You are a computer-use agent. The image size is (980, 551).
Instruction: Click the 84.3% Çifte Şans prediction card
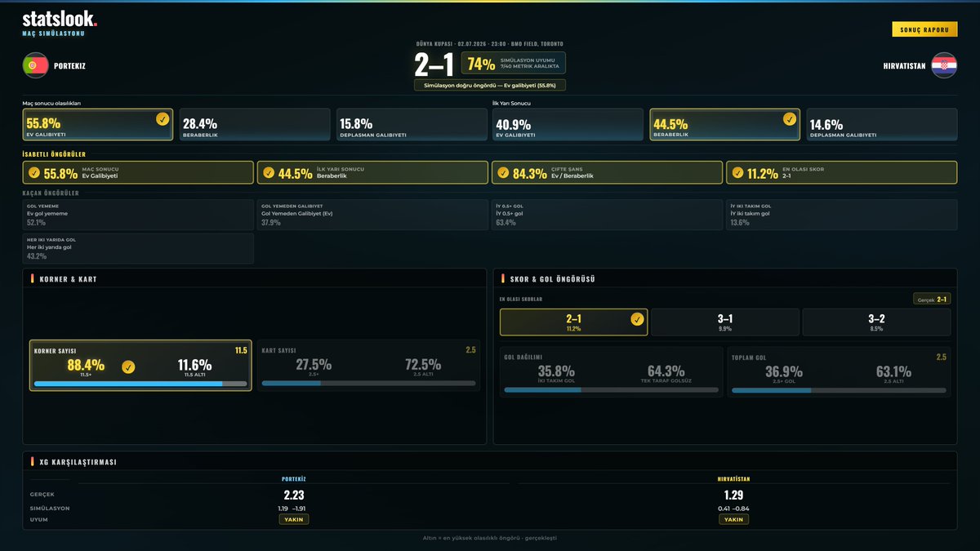(x=607, y=172)
